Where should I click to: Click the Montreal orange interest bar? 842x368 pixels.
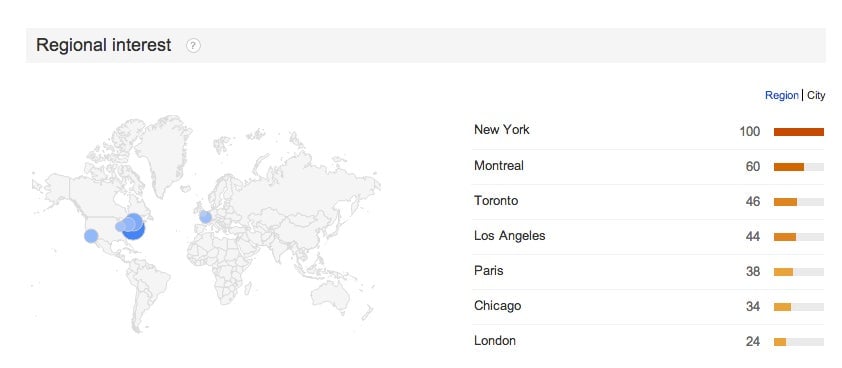(x=789, y=167)
